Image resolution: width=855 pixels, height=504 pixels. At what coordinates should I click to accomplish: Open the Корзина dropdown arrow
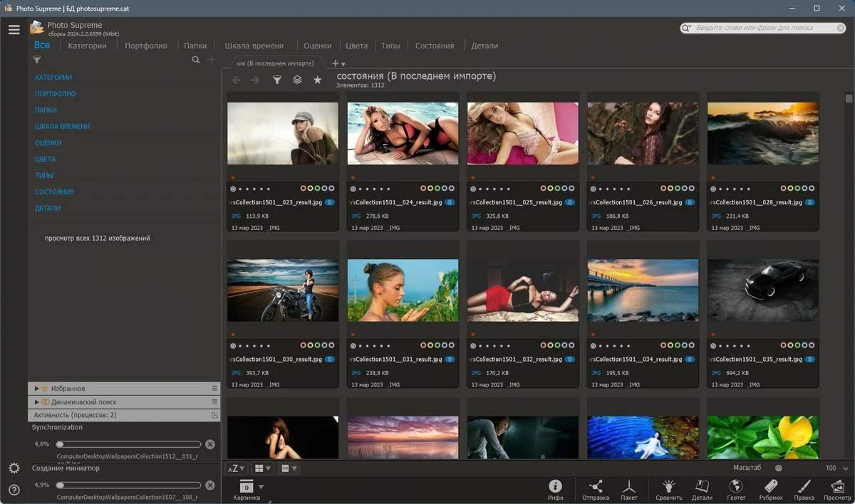pyautogui.click(x=261, y=487)
